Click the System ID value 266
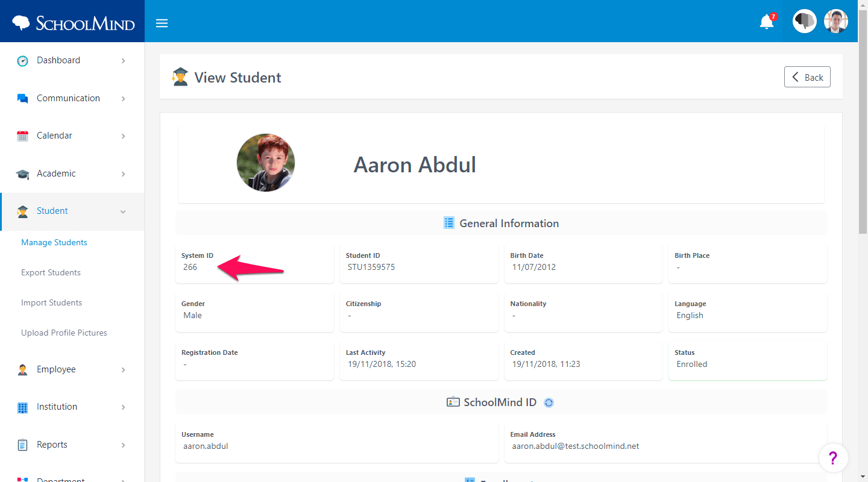 click(x=190, y=267)
